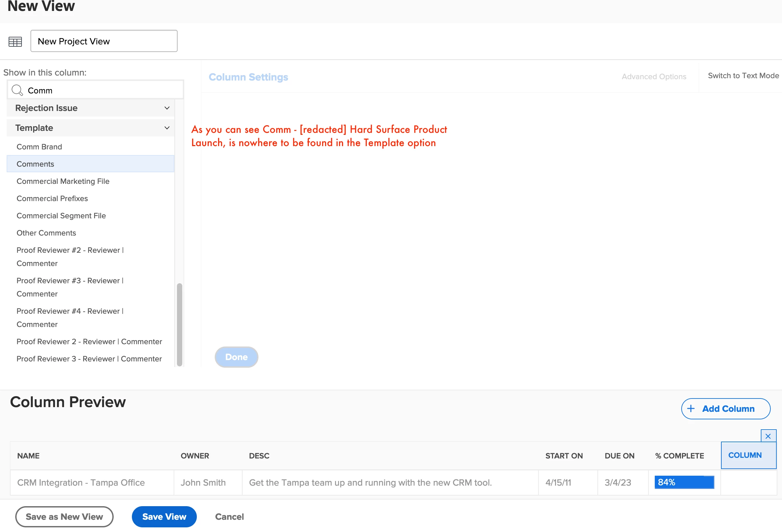Collapse the Template section chevron
The image size is (782, 532).
167,128
